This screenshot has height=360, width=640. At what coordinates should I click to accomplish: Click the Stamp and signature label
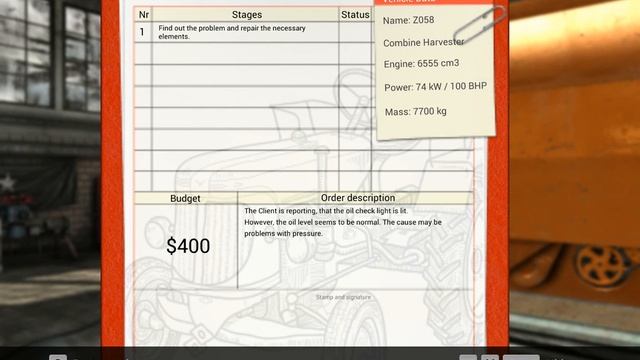(343, 297)
